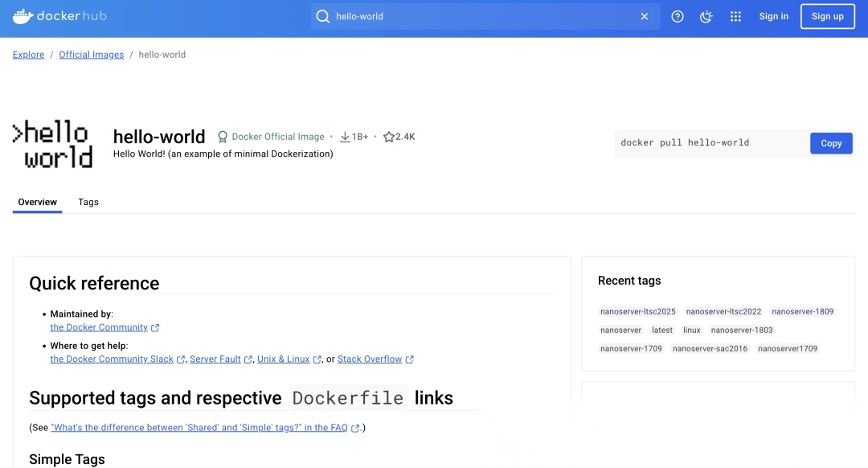Open the Docker Community link
The width and height of the screenshot is (868, 468).
(x=99, y=327)
